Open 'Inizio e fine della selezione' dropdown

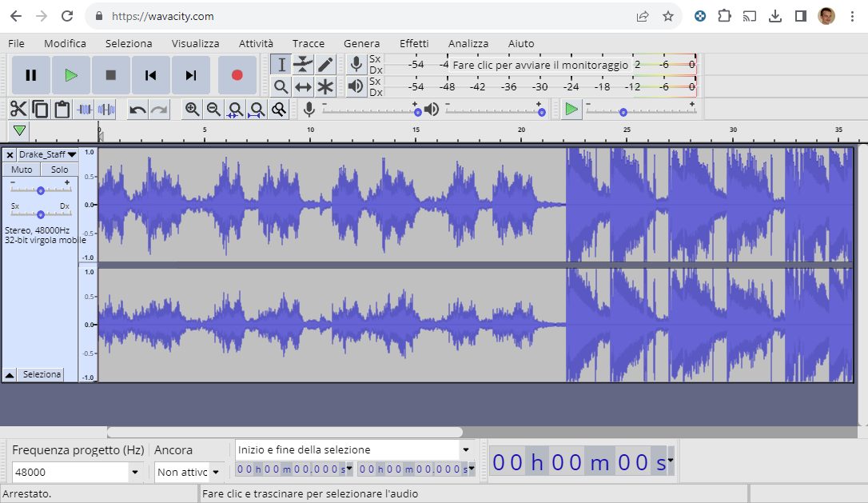(x=465, y=449)
